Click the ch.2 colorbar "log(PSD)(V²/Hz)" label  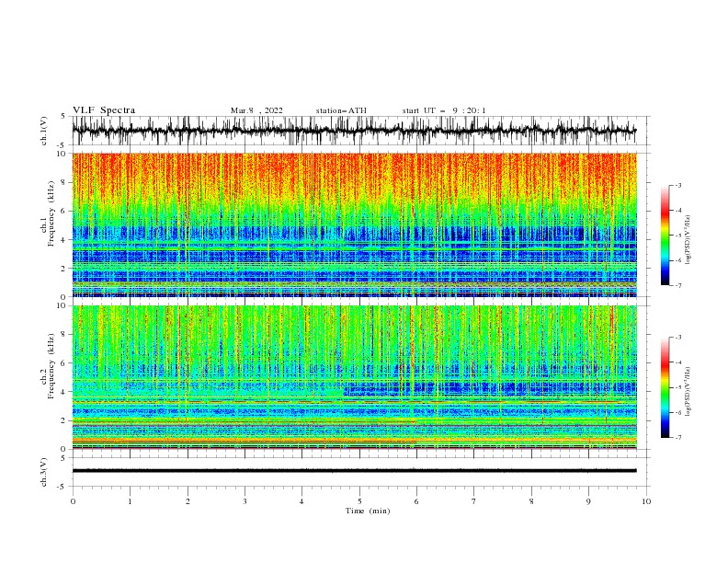(x=688, y=391)
